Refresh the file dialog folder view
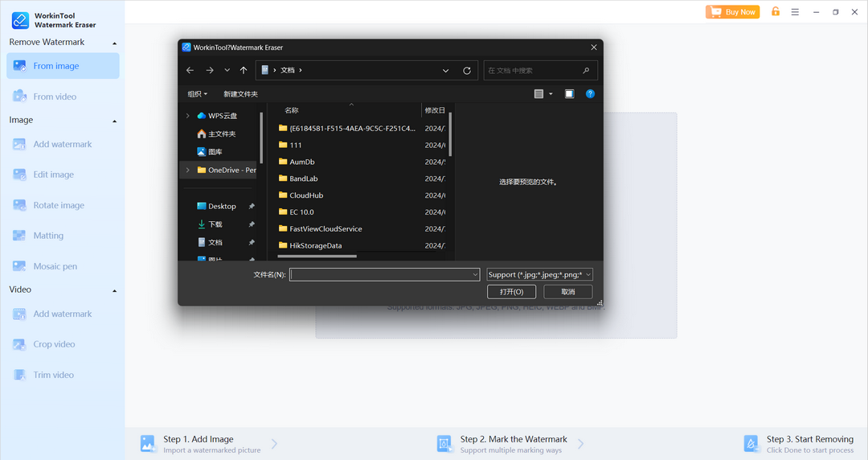 [467, 71]
